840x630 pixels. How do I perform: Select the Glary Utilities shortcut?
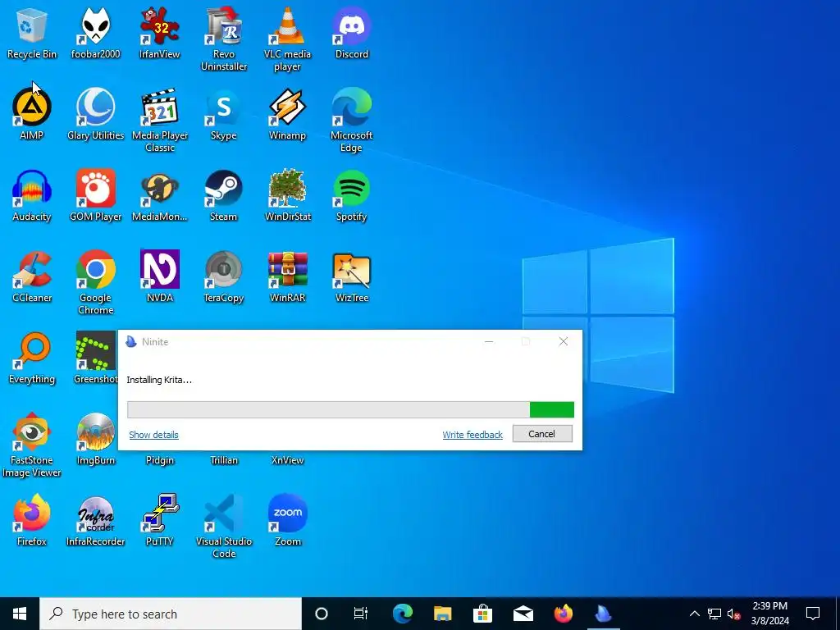click(95, 113)
